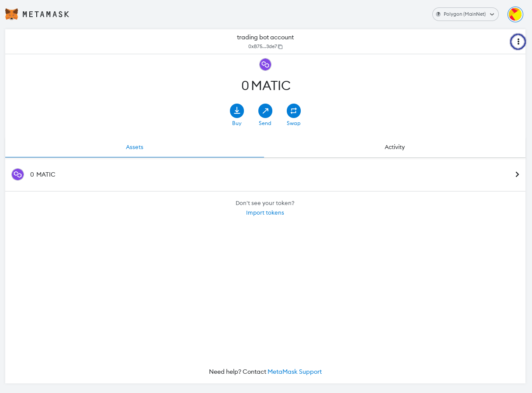Click the trading bot account name
The width and height of the screenshot is (532, 393).
[265, 37]
